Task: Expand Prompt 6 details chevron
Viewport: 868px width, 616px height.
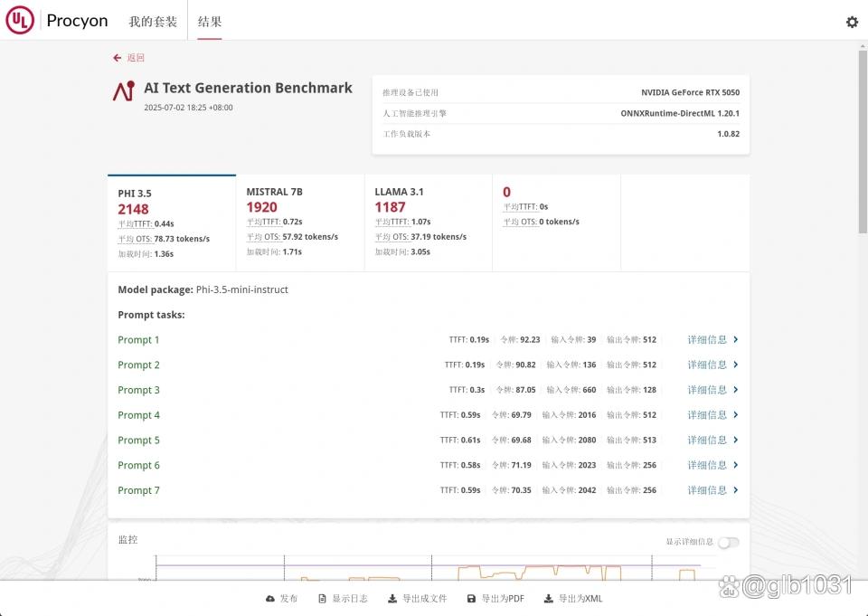Action: tap(736, 465)
